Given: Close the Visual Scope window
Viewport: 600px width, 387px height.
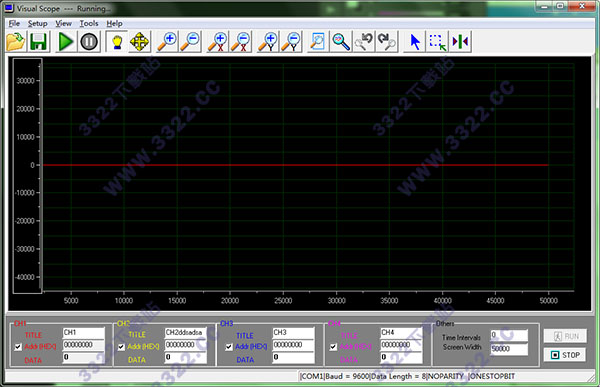Looking at the screenshot, I should (x=582, y=6).
